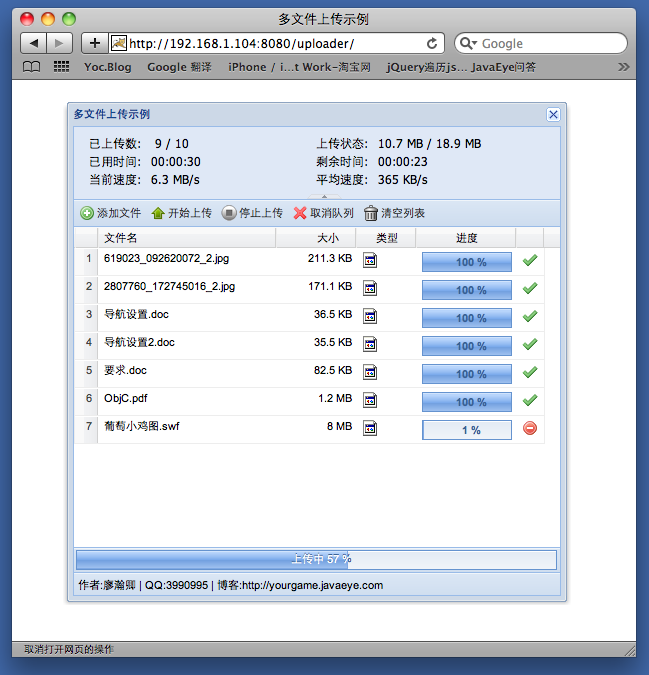
Task: Go forward with browser forward arrow
Action: (x=59, y=43)
